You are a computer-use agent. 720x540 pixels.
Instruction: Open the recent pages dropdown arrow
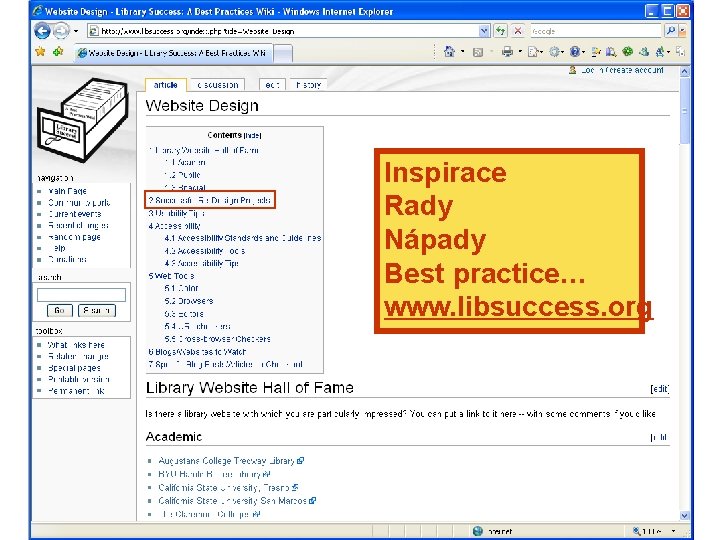(x=76, y=31)
